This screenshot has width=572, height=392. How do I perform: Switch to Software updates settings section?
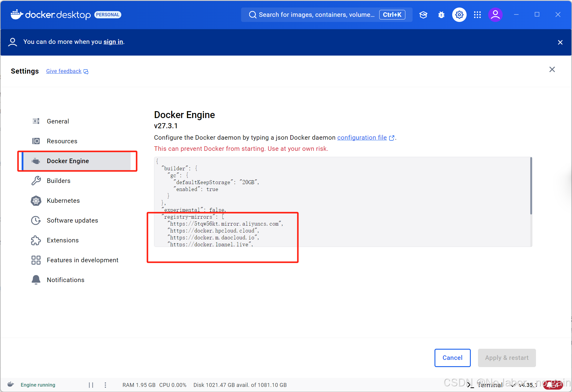pyautogui.click(x=72, y=220)
